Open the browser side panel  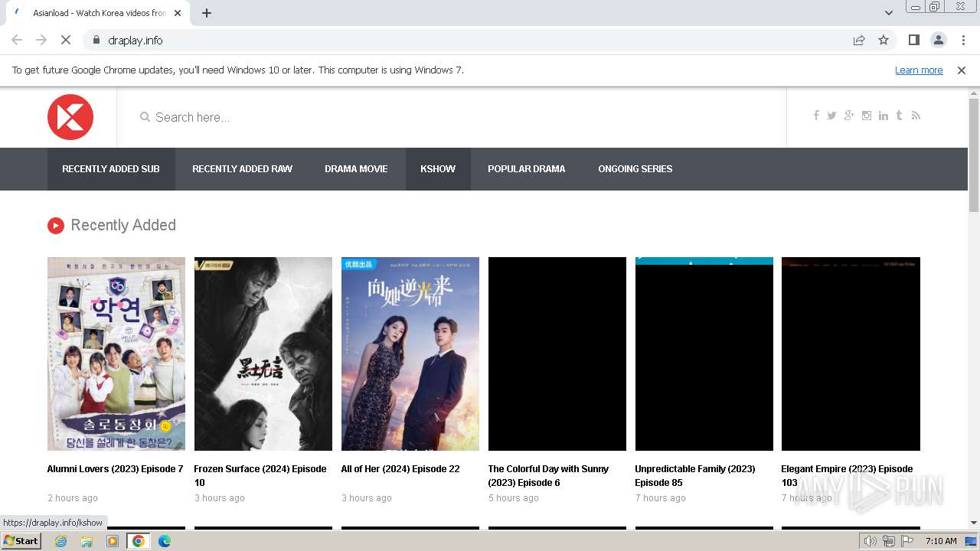[913, 40]
